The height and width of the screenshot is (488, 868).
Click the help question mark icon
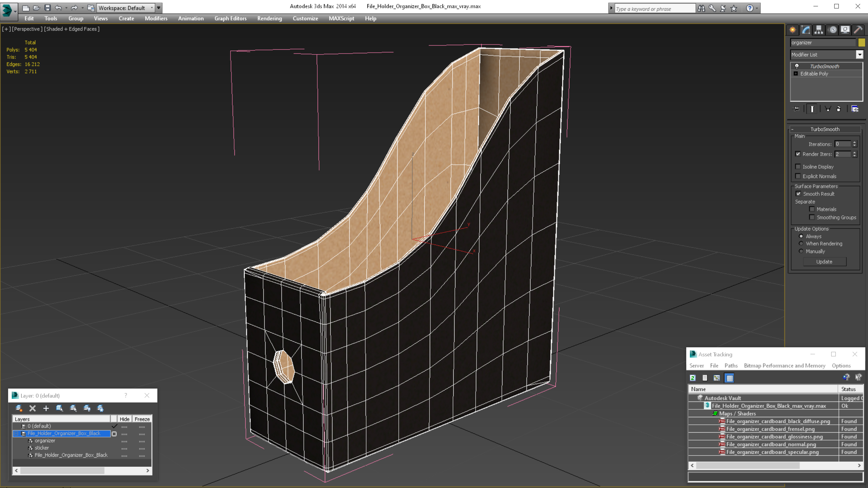tap(749, 8)
